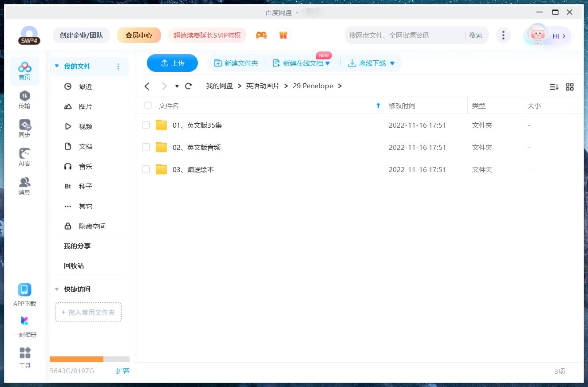Image resolution: width=588 pixels, height=387 pixels.
Task: Click the storage usage progress bar
Action: pos(89,359)
